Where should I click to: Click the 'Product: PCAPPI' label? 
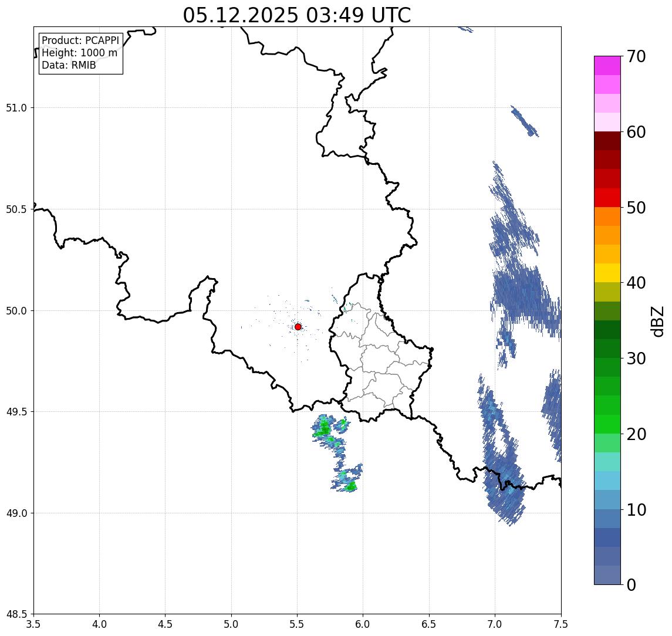coord(80,40)
